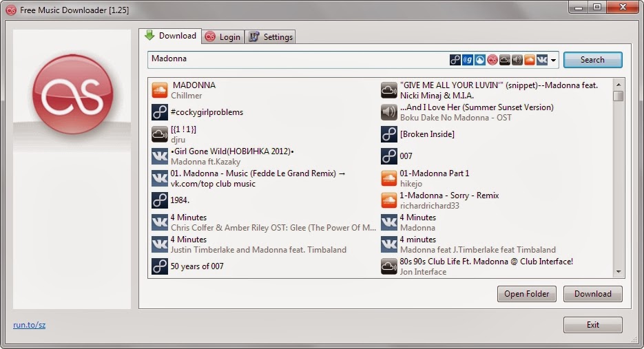Click the SoundCloud icon beside 1-Madonna - Sorry - Remix
Screen dimensions: 644x349
[389, 200]
